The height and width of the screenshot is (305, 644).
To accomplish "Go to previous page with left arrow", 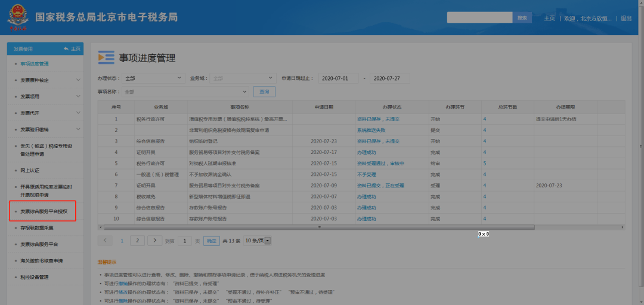I will click(x=105, y=241).
